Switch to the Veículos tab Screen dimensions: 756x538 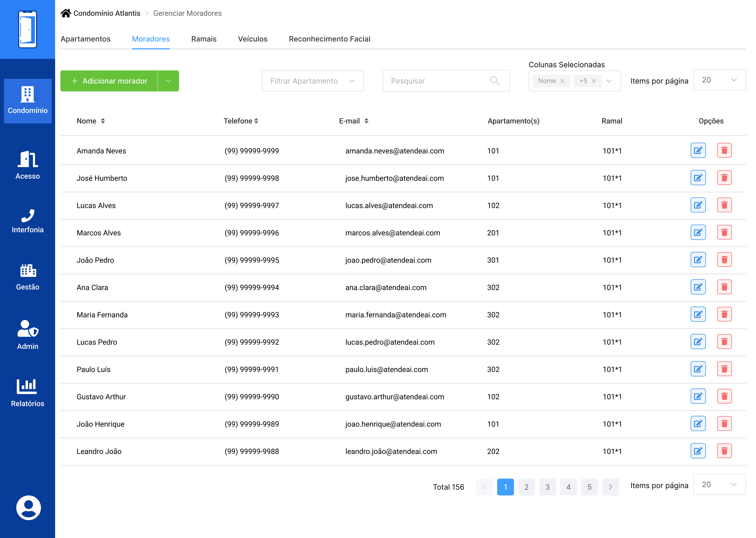(253, 39)
